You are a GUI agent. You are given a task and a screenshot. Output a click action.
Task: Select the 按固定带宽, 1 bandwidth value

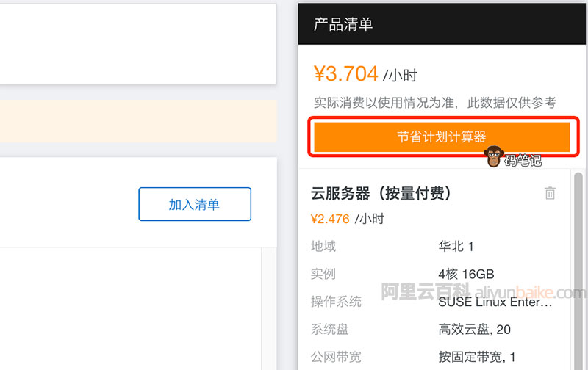coord(477,358)
